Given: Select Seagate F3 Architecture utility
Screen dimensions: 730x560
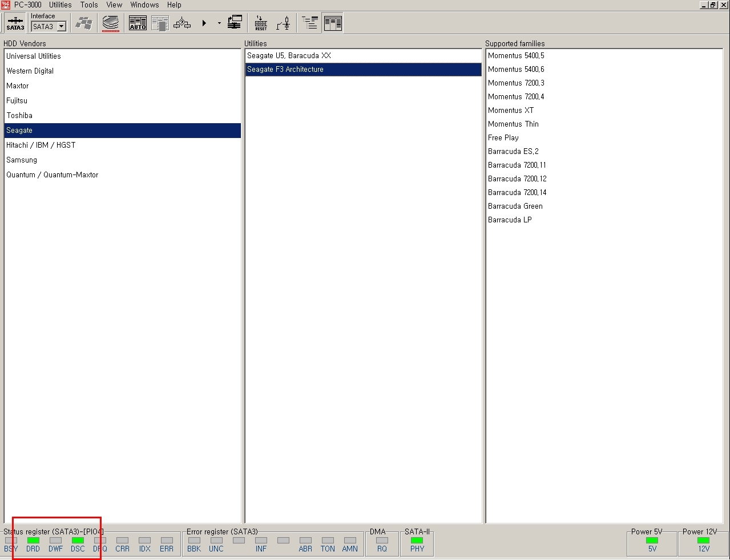Looking at the screenshot, I should pyautogui.click(x=364, y=69).
